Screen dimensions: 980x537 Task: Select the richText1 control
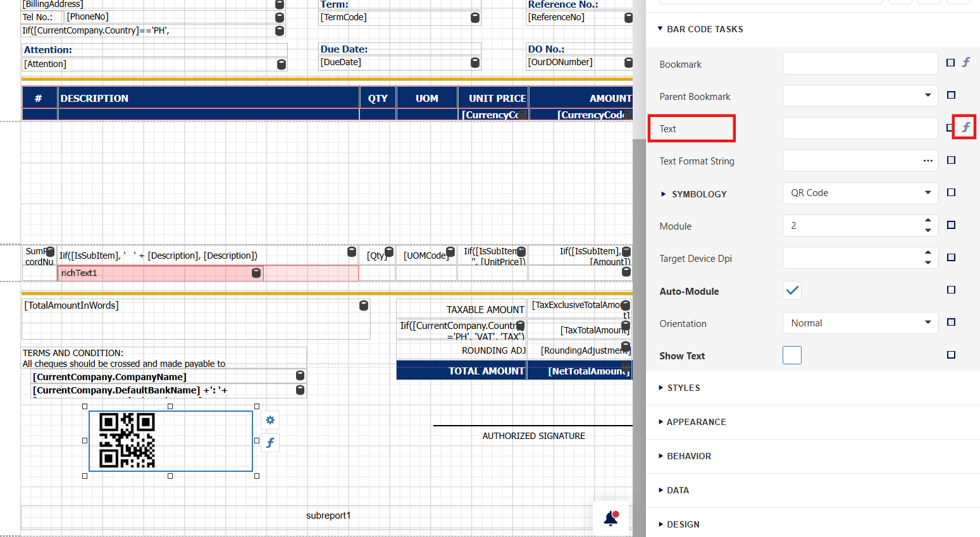pyautogui.click(x=160, y=273)
